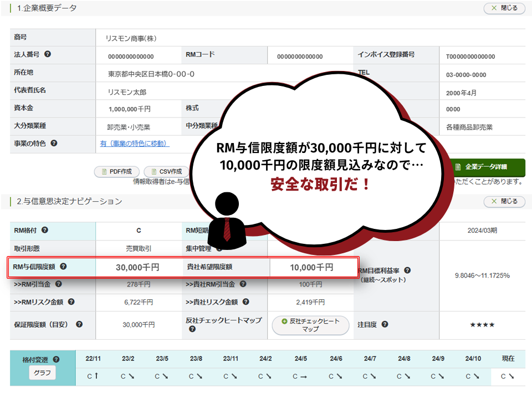Click help icon next to RM目標利益率
The image size is (532, 399).
pyautogui.click(x=407, y=270)
